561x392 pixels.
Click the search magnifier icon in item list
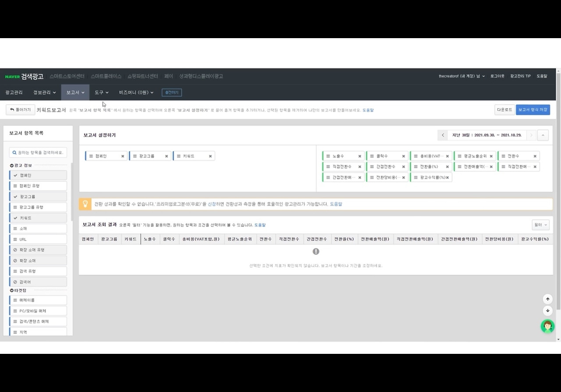14,153
